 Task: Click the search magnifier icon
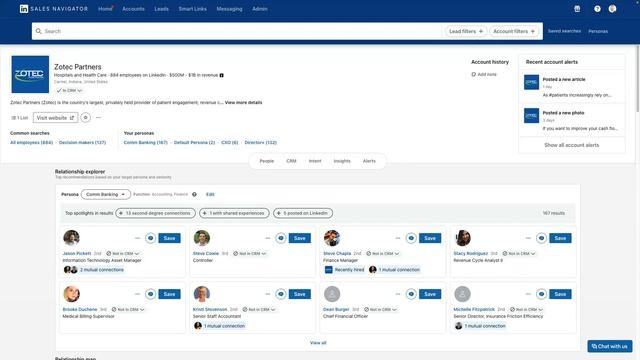point(39,31)
